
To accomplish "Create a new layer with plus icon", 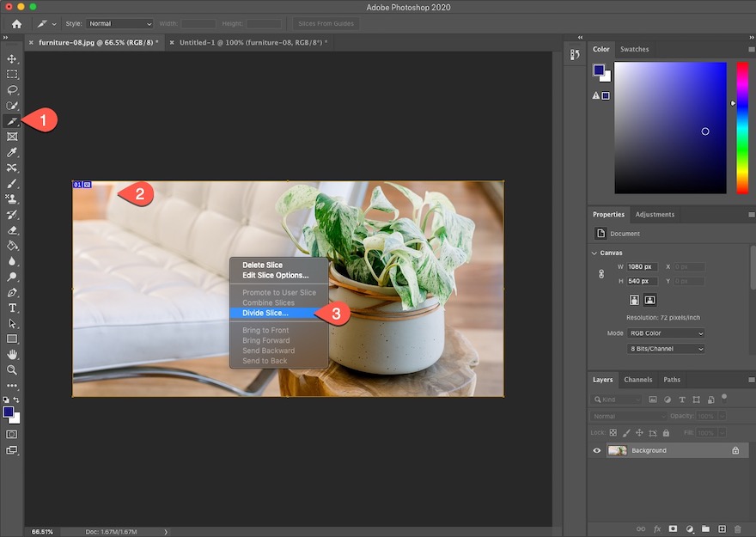I will (x=722, y=528).
